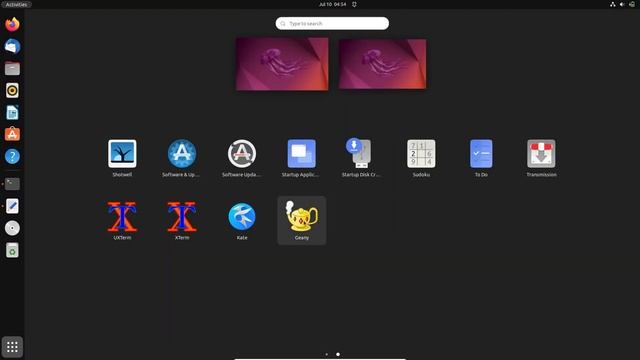The width and height of the screenshot is (640, 360).
Task: Open Startup Disk Creator
Action: (361, 158)
